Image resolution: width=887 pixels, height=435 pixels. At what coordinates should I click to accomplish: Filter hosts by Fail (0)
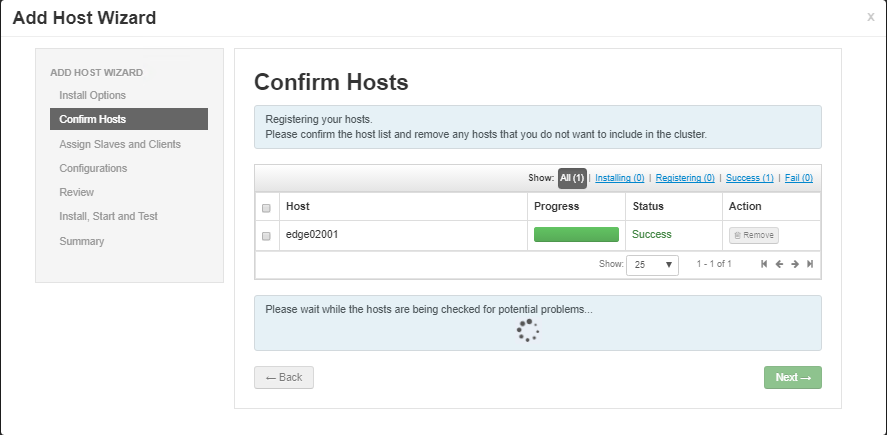click(x=799, y=178)
